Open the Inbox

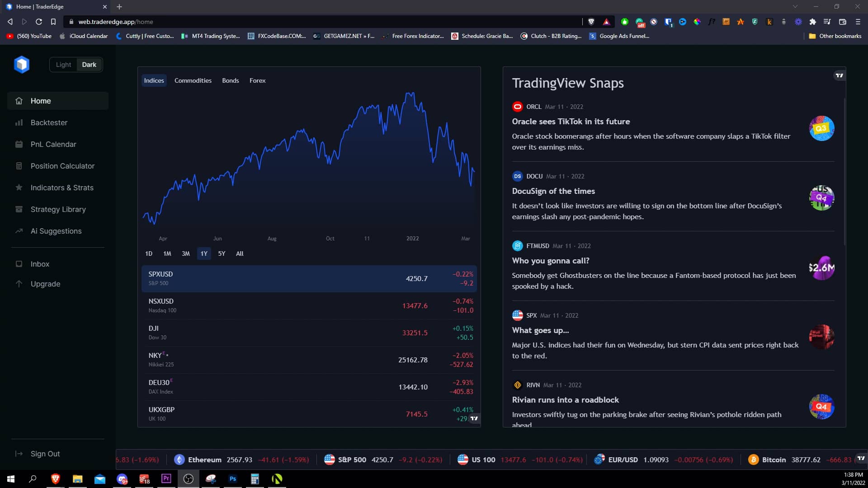[40, 264]
